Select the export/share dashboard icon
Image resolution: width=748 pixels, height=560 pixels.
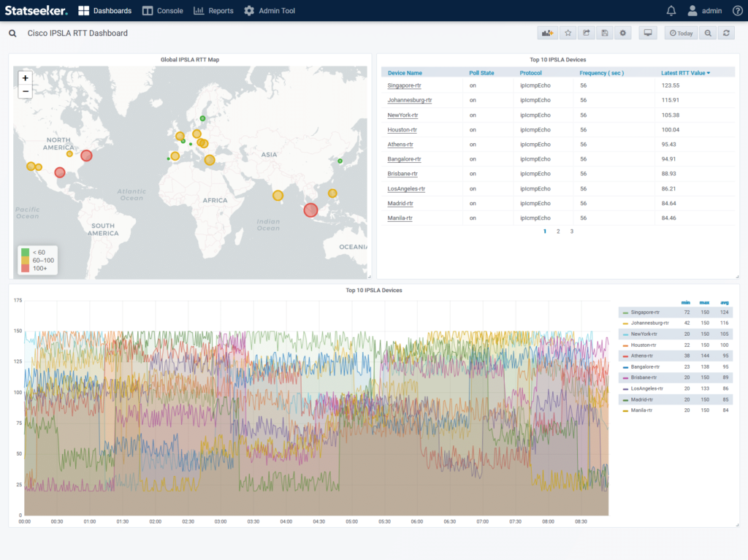point(585,33)
